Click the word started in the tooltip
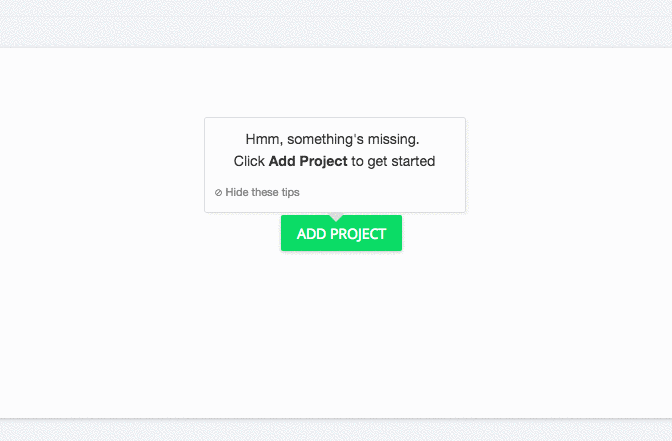 tap(413, 161)
